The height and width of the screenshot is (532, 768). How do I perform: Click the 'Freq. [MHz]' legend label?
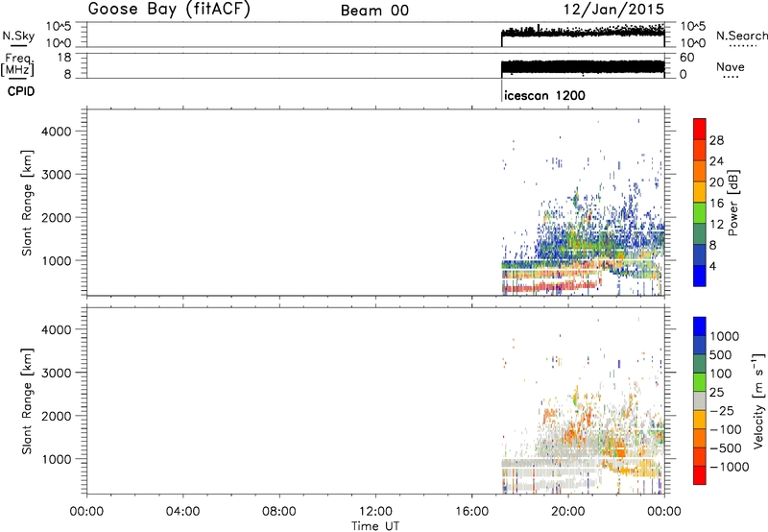coord(18,65)
